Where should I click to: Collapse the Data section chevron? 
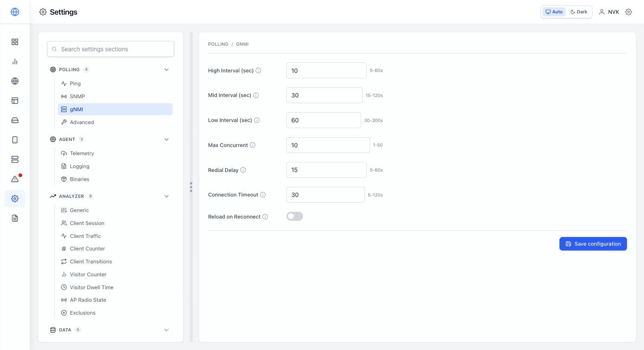point(166,330)
